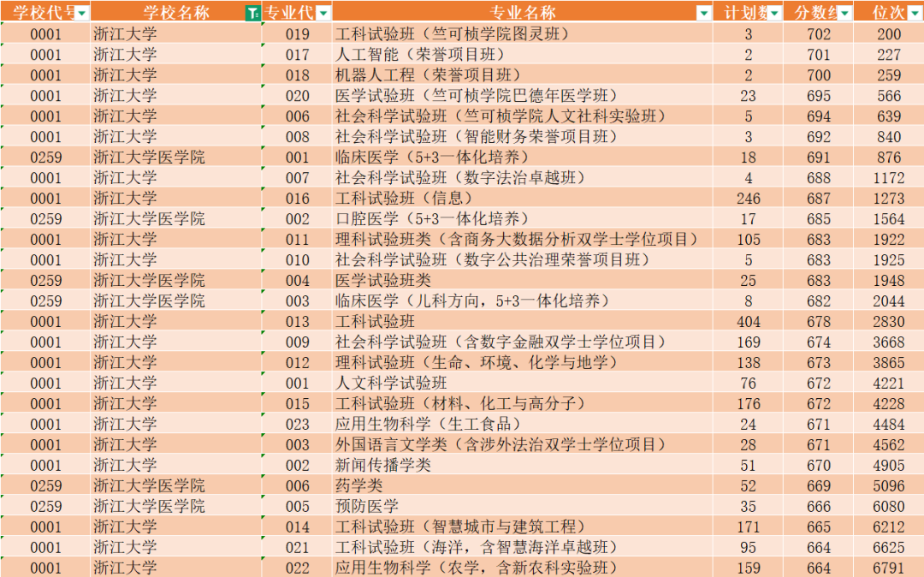Click the score cell showing 702

click(818, 34)
